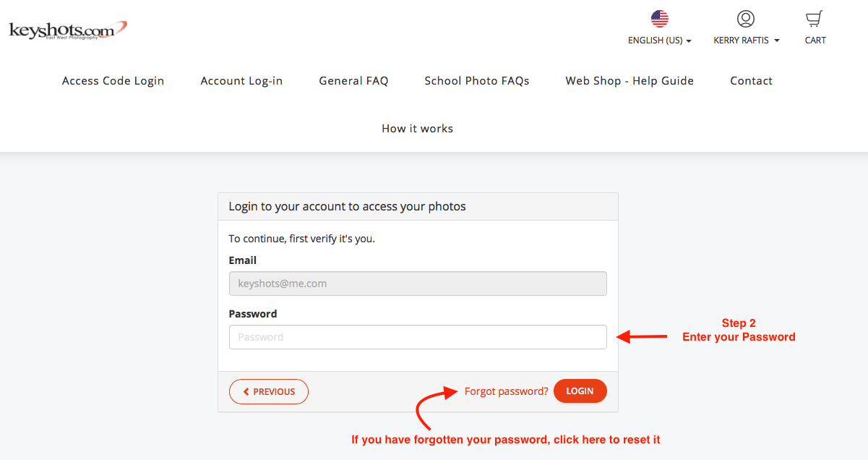This screenshot has height=460, width=868.
Task: Open General FAQ menu item
Action: pyautogui.click(x=353, y=81)
